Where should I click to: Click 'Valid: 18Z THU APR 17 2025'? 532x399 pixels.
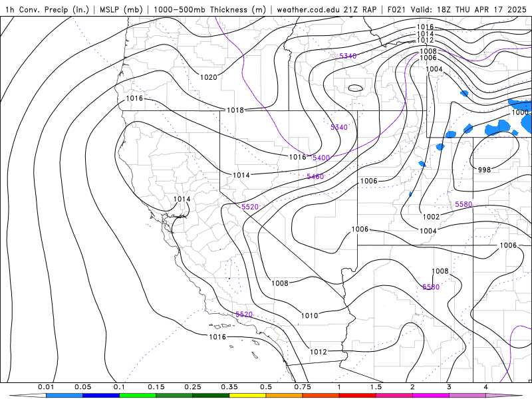(469, 9)
